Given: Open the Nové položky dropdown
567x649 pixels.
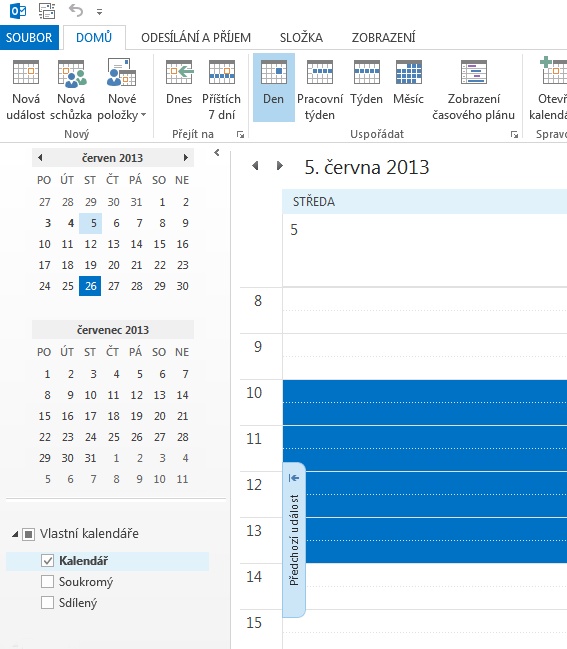Looking at the screenshot, I should 122,89.
